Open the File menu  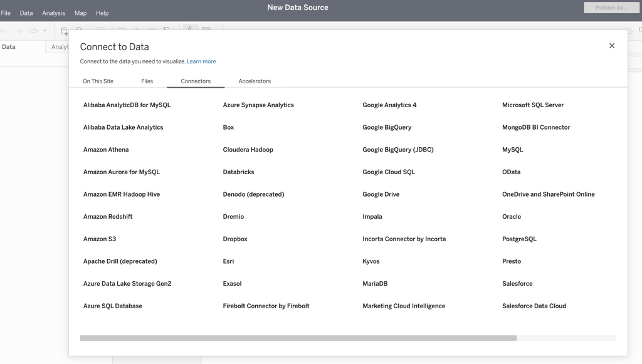click(x=6, y=13)
